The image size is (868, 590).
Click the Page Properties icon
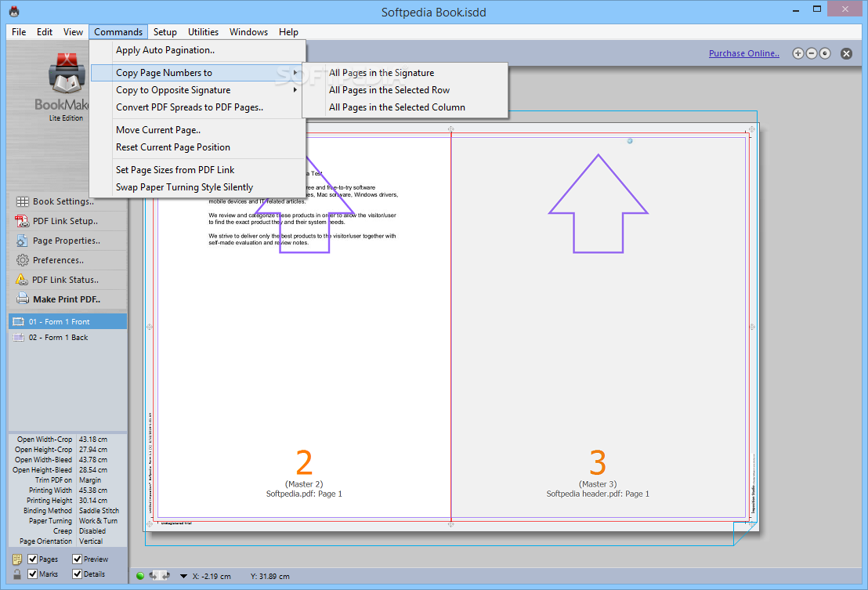pos(22,241)
